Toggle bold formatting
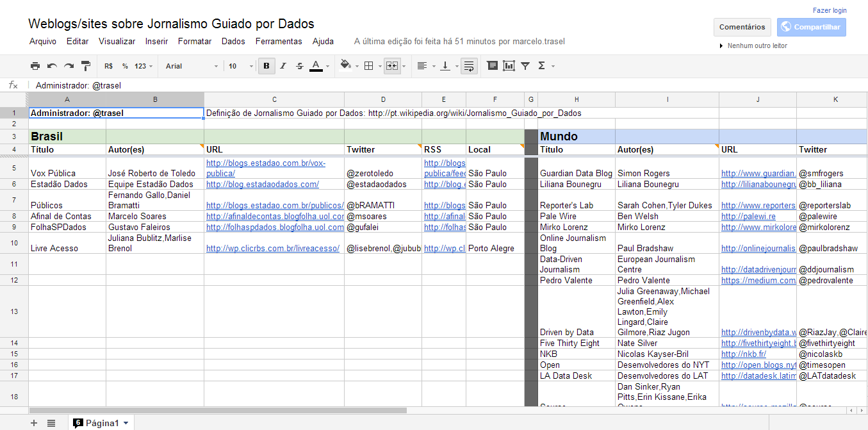Viewport: 868px width, 430px height. pos(266,66)
